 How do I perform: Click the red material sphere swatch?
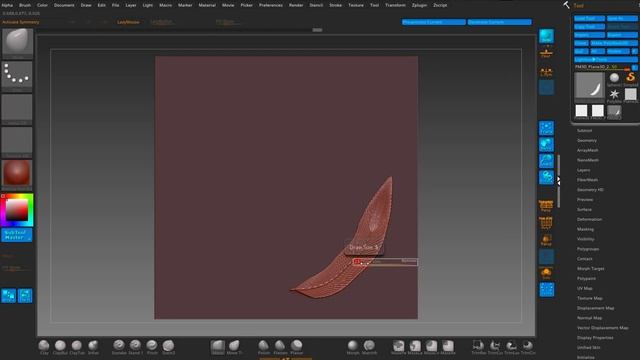pos(17,174)
